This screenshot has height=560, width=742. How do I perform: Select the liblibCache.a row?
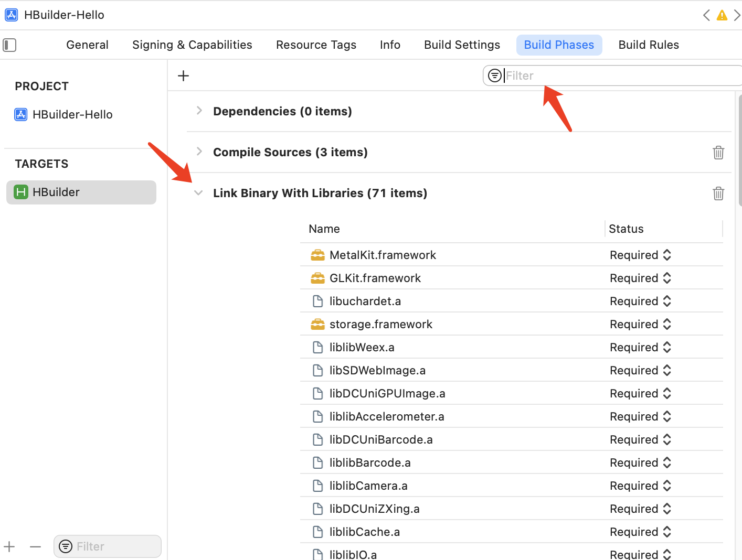(x=512, y=532)
